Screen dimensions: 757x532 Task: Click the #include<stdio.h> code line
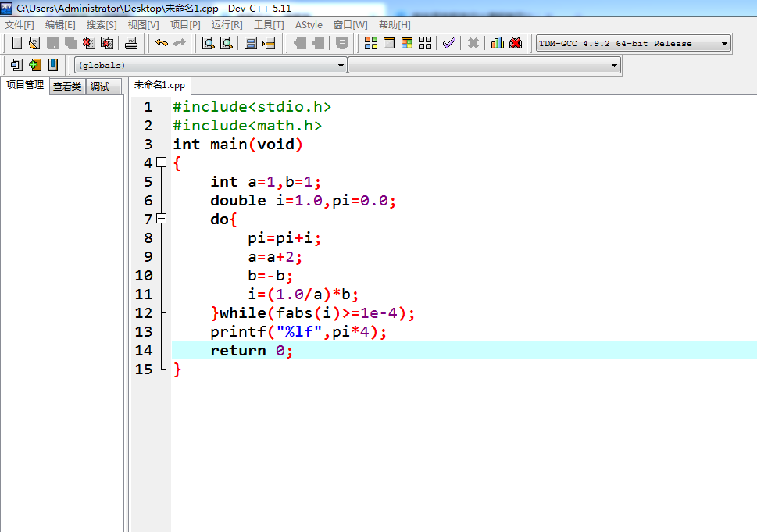tap(252, 106)
